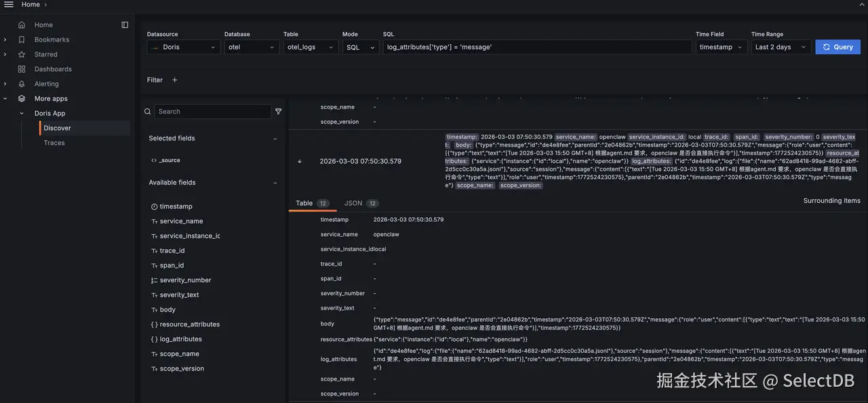Select the trace_id available field

(172, 251)
